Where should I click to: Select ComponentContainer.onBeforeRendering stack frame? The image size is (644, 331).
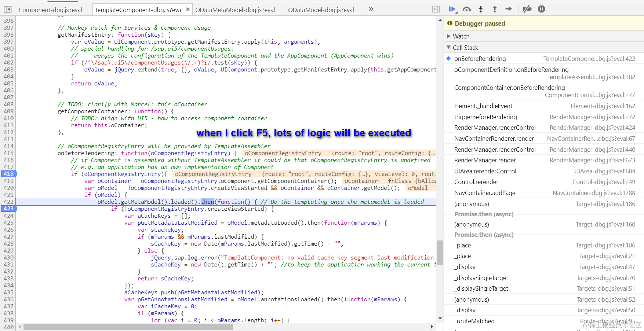(544, 91)
